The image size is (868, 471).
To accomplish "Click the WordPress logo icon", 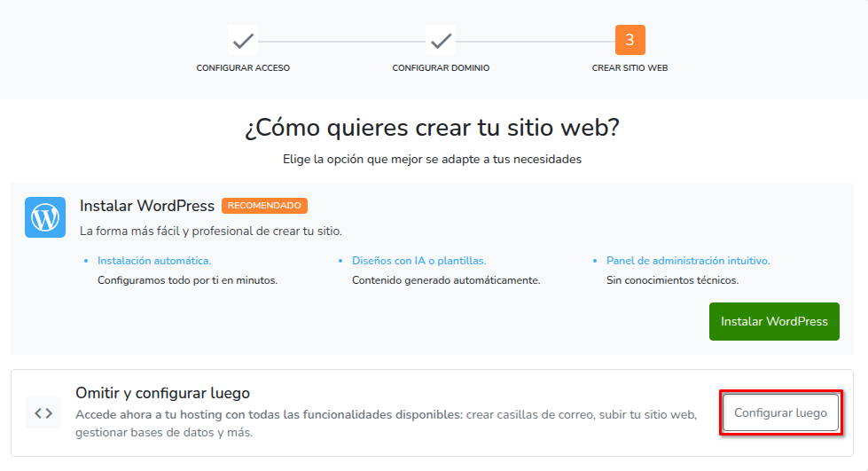I will pyautogui.click(x=45, y=217).
